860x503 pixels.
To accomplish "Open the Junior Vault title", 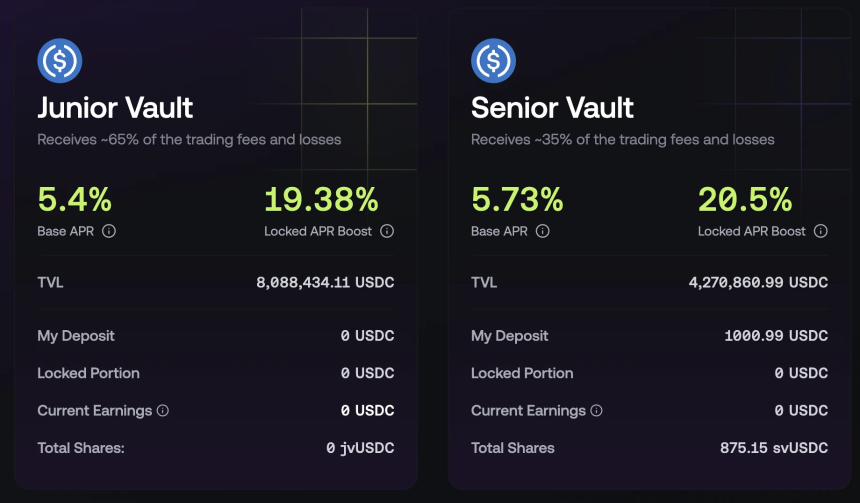I will click(115, 107).
